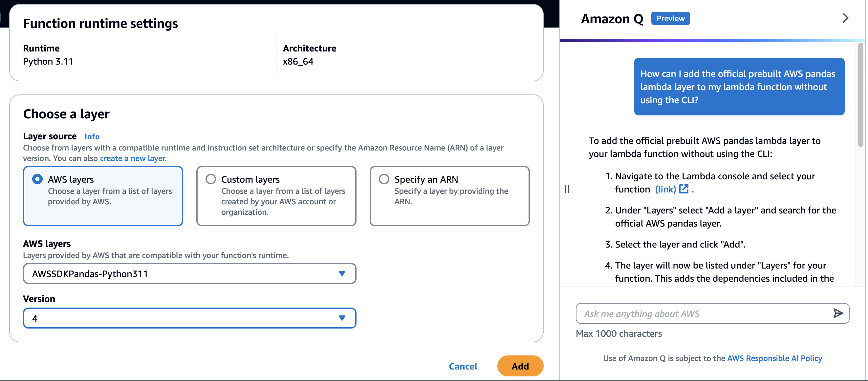Screen dimensions: 868x381
Task: Click the Version dropdown arrow
Action: point(342,318)
